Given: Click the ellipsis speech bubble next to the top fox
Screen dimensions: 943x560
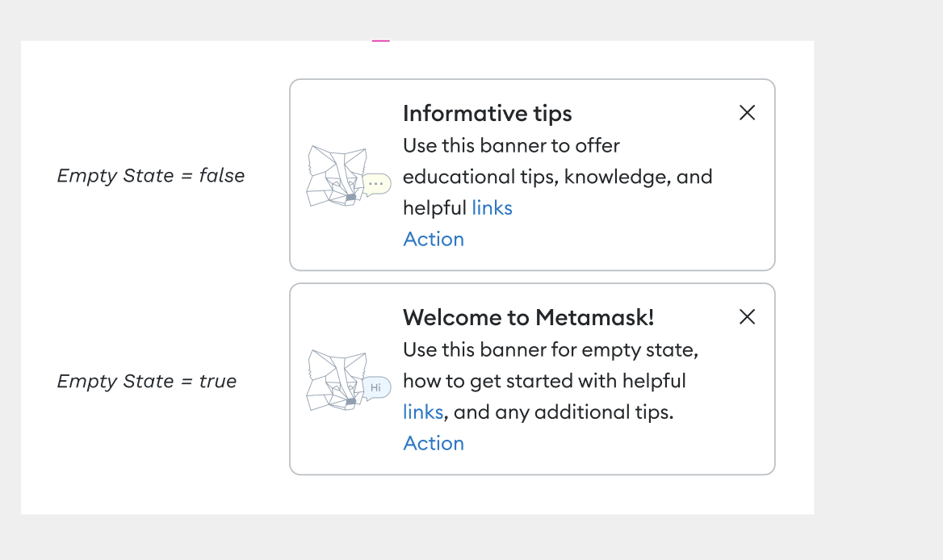Looking at the screenshot, I should point(375,184).
